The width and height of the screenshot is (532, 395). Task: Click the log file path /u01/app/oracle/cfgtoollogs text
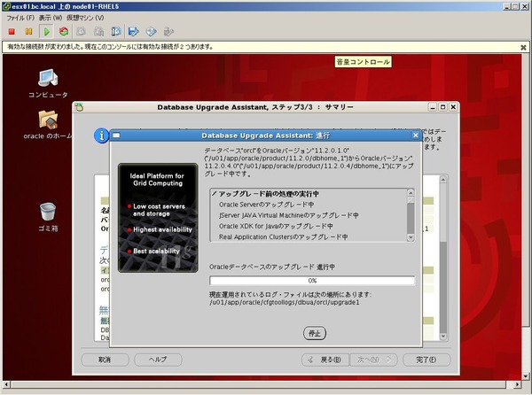pos(285,302)
